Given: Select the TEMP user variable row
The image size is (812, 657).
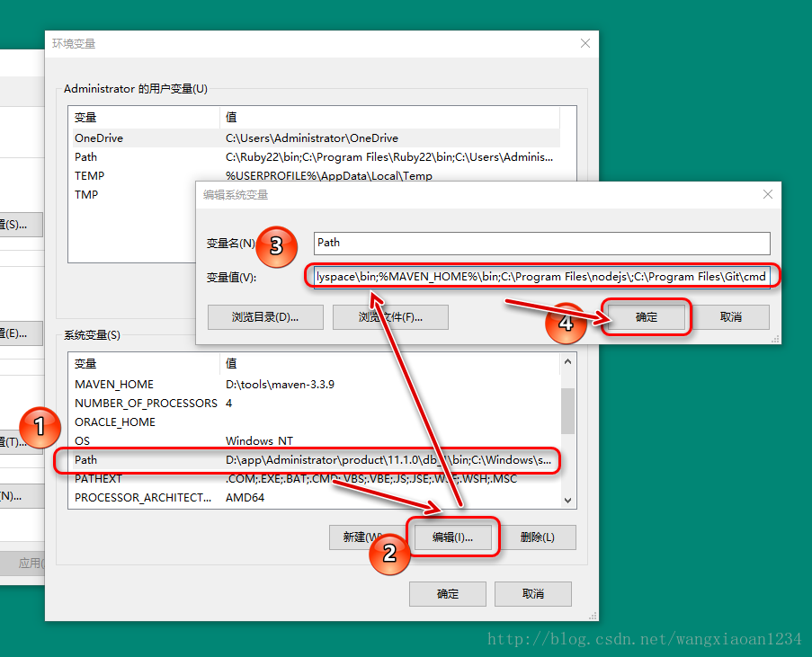Looking at the screenshot, I should (x=315, y=175).
